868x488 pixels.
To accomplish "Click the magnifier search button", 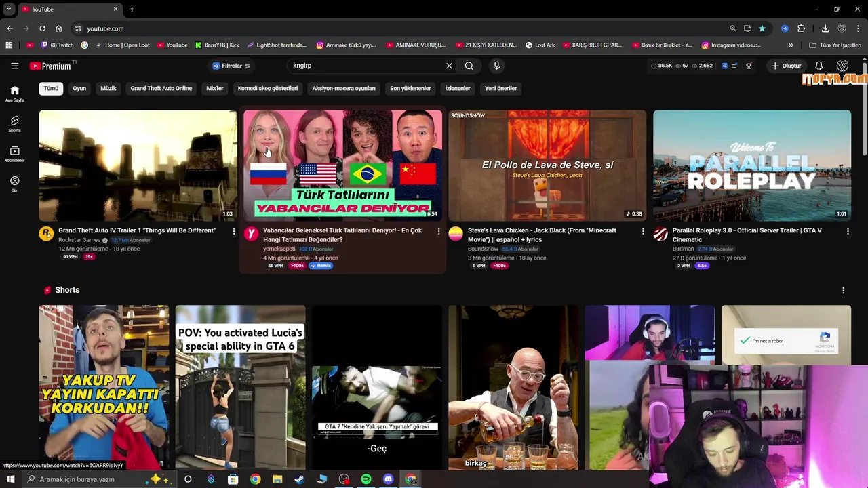I will click(469, 66).
